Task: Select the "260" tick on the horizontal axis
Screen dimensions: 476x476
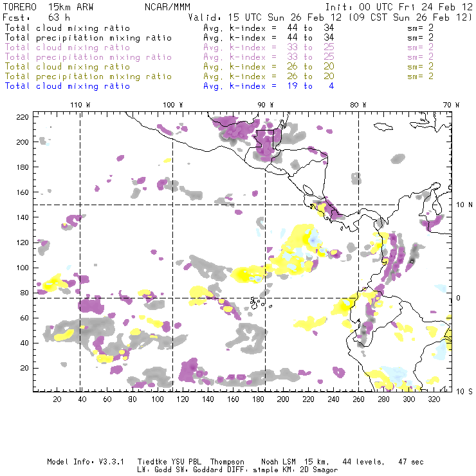Action: 358,399
